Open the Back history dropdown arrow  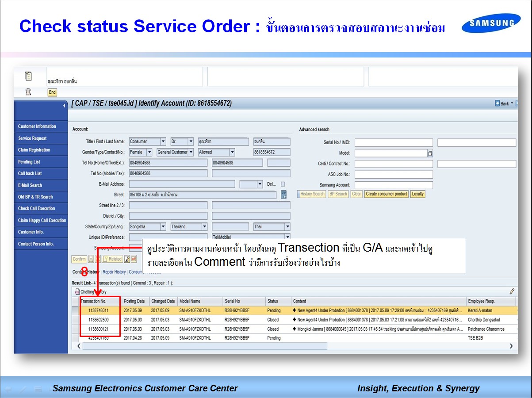point(512,103)
